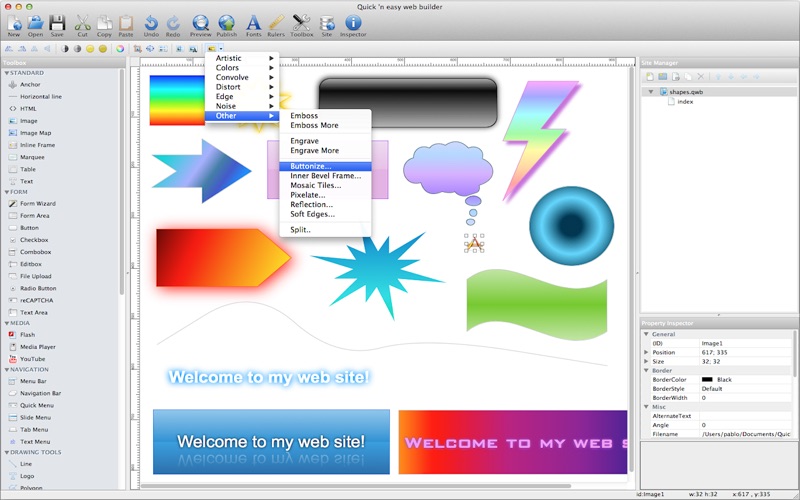800x500 pixels.
Task: Click the Undo arrow icon
Action: tap(151, 22)
